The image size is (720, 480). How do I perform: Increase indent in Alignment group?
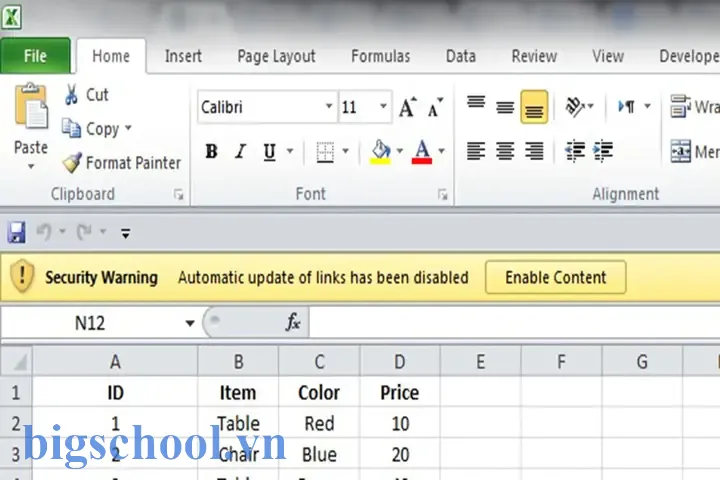603,151
